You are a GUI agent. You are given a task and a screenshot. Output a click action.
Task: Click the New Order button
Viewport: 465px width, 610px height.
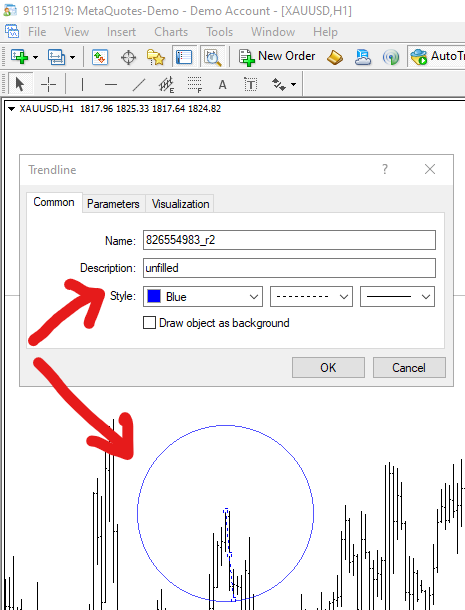277,57
